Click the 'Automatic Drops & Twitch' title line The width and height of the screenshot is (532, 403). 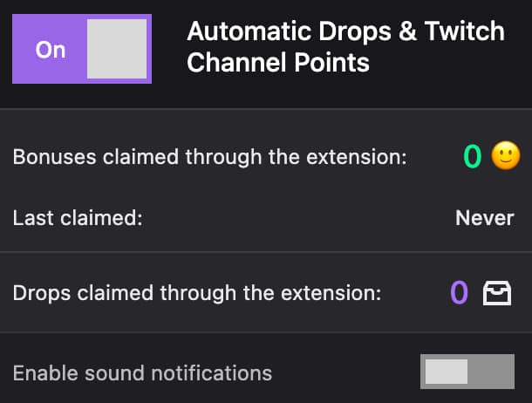345,32
